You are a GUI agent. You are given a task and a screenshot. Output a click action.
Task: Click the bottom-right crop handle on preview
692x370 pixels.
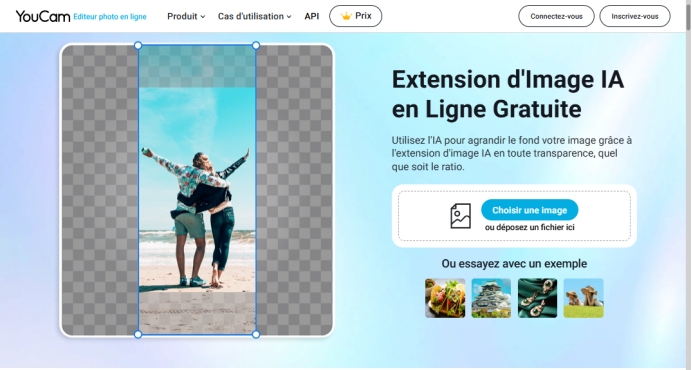(x=256, y=335)
